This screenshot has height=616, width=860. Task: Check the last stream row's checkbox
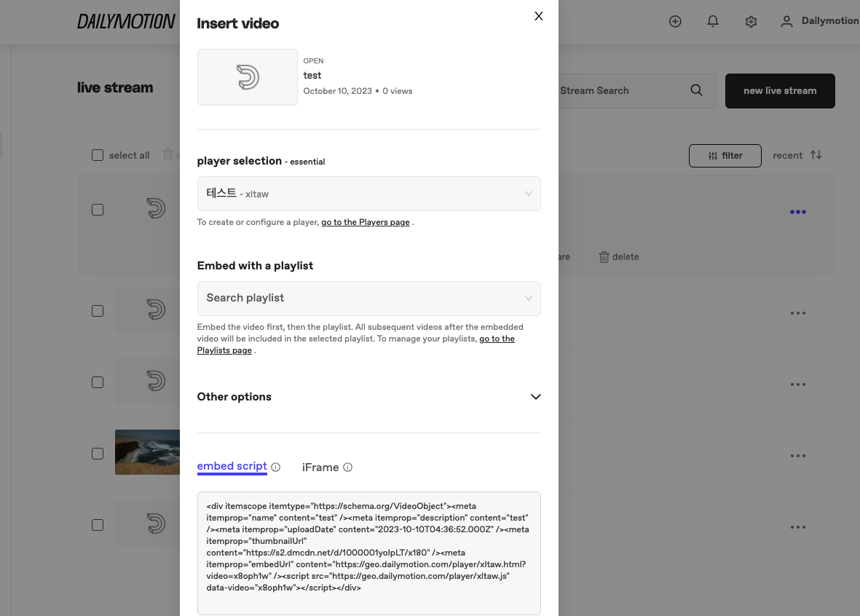98,526
